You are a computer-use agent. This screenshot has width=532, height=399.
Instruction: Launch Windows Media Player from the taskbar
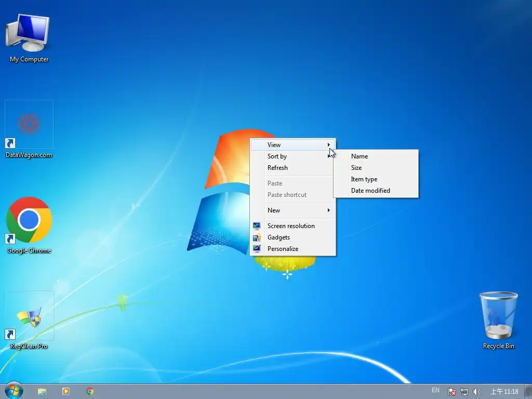pyautogui.click(x=66, y=391)
